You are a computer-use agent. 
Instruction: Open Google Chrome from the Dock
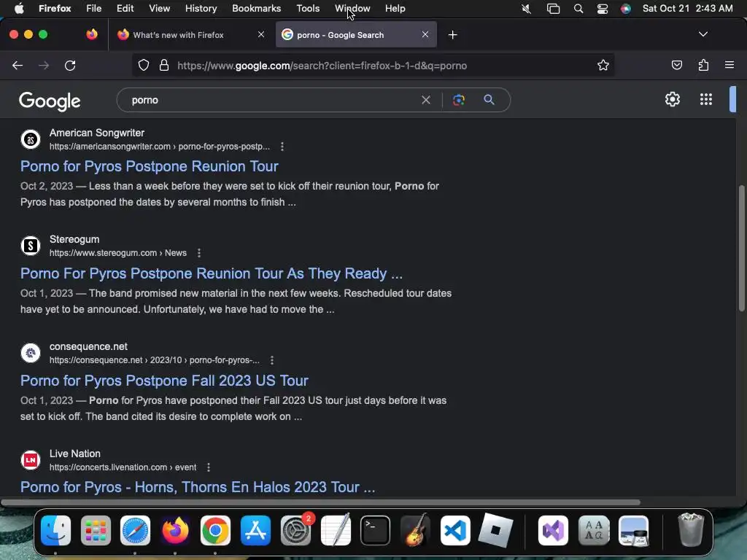(x=215, y=530)
